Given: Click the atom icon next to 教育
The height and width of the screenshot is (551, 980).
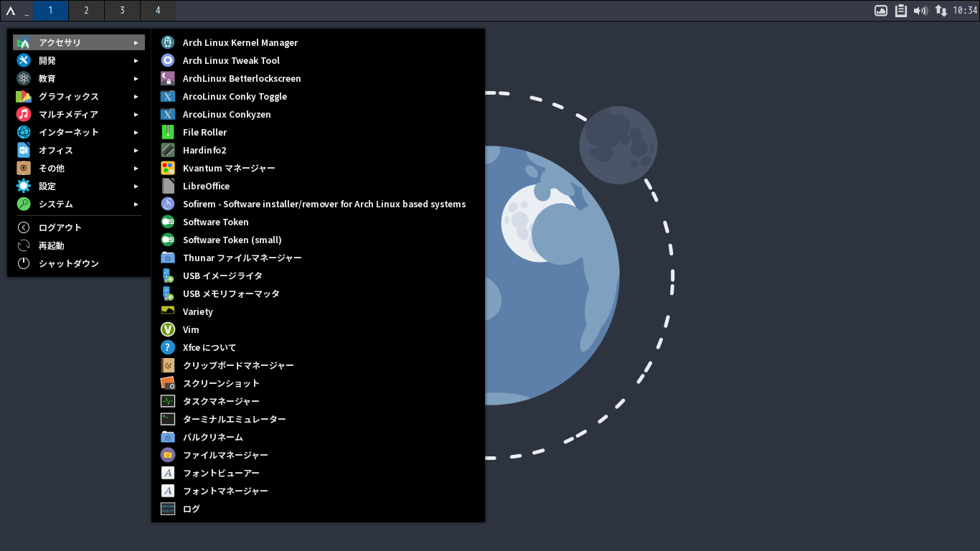Looking at the screenshot, I should click(24, 79).
